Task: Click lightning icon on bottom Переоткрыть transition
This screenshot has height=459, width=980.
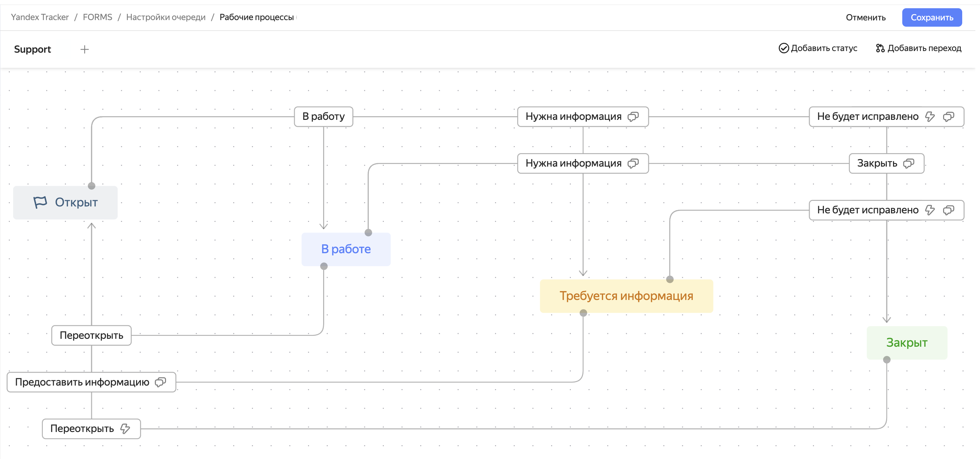Action: 125,429
